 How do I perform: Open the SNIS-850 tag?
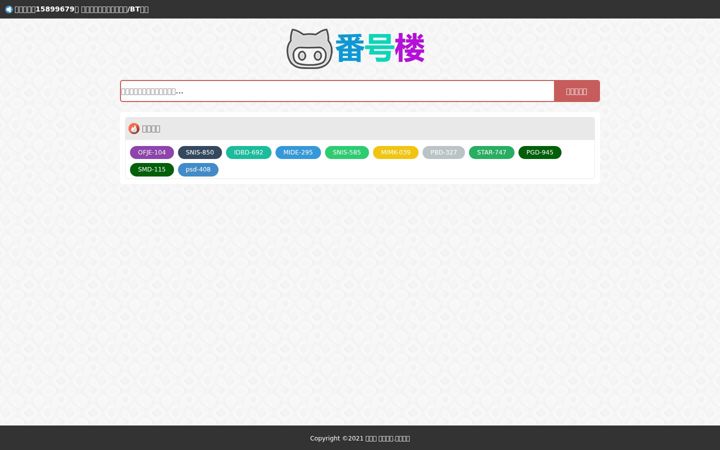200,152
